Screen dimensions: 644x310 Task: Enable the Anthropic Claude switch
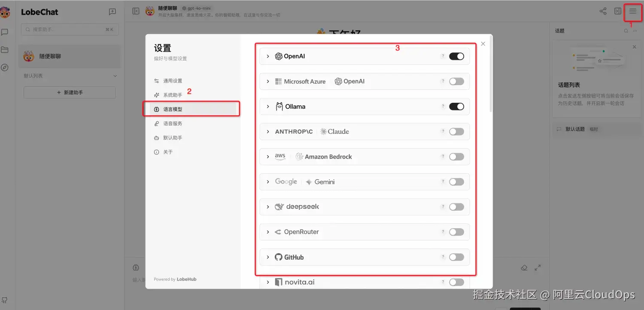[456, 132]
